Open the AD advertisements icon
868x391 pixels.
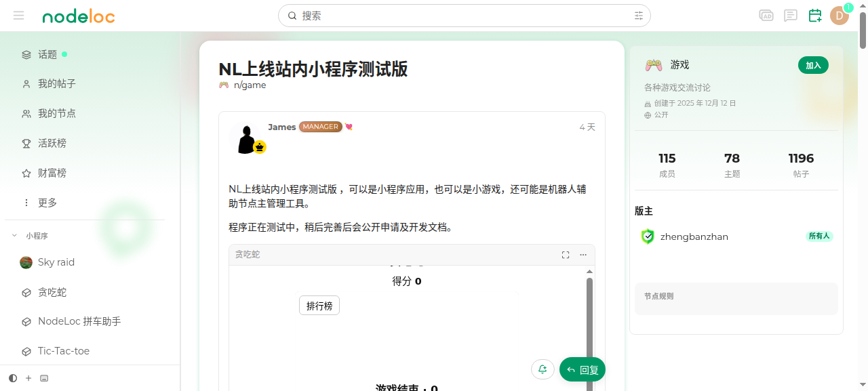766,16
